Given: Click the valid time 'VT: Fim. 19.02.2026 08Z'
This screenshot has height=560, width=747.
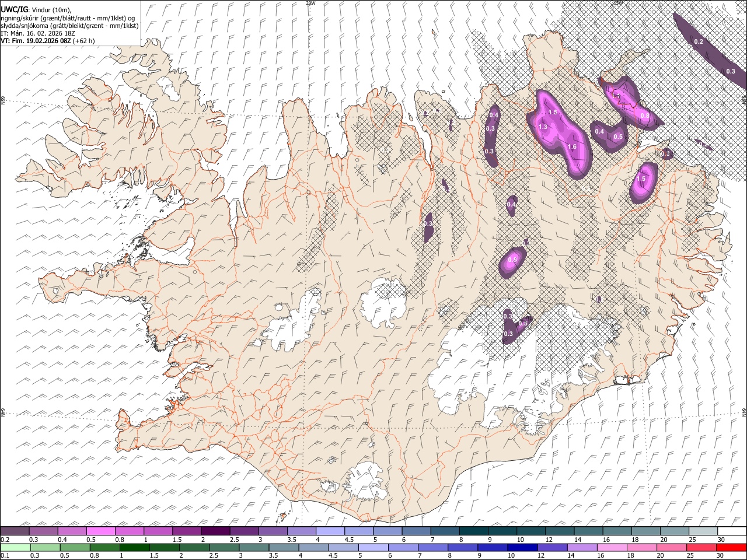Looking at the screenshot, I should tap(36, 41).
